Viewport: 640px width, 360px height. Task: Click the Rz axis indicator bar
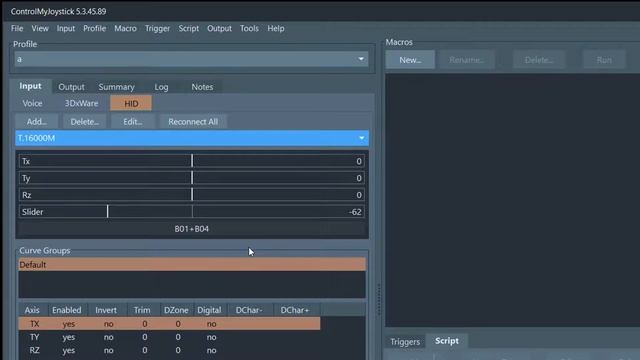pyautogui.click(x=191, y=195)
